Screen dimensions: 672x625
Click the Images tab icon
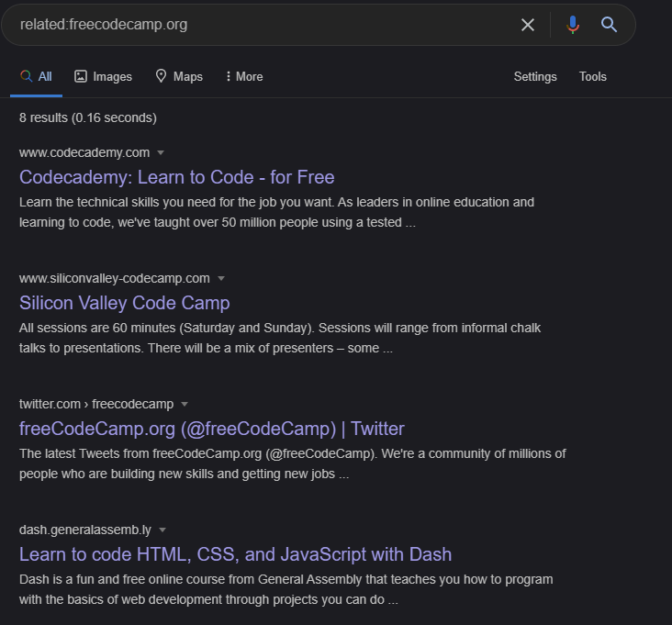tap(81, 77)
